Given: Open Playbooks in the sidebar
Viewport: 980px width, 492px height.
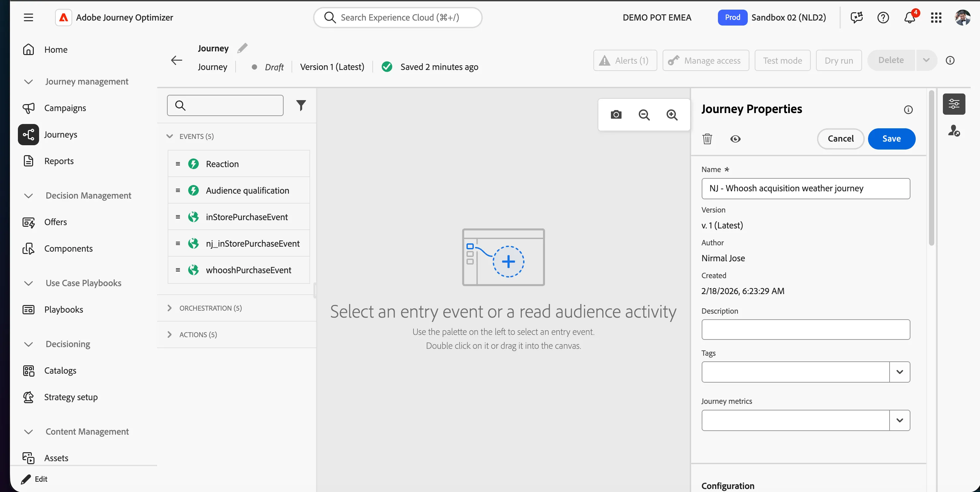Looking at the screenshot, I should pos(64,310).
